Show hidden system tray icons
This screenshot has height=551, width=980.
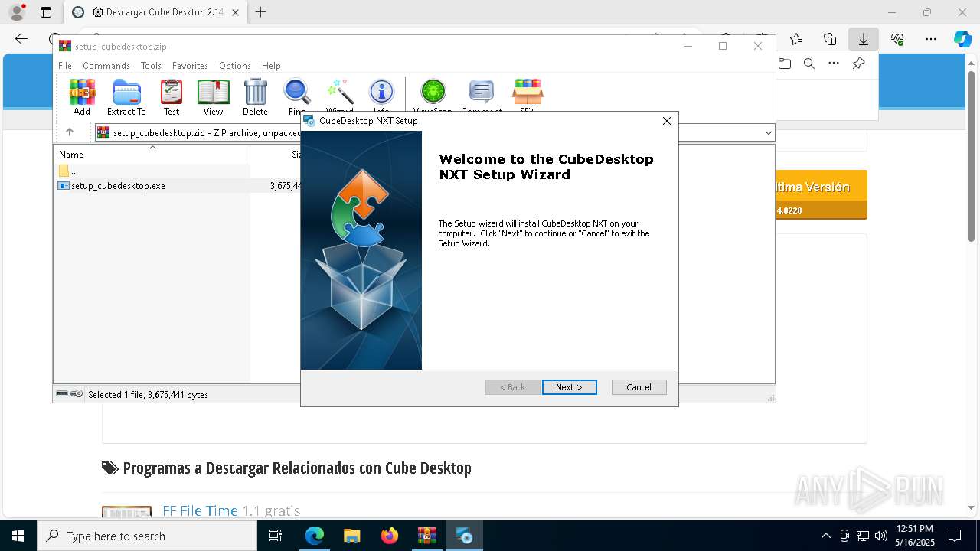pos(825,536)
